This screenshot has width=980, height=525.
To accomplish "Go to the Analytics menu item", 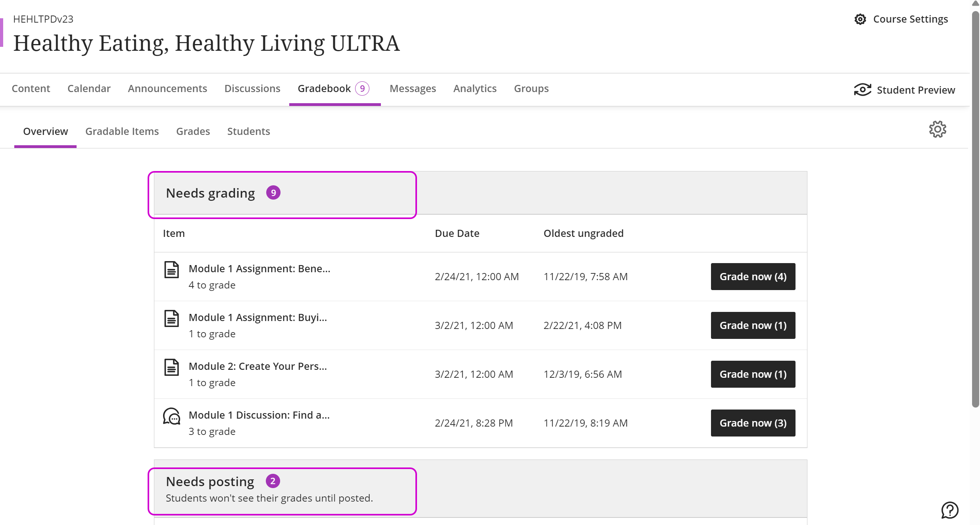I will [x=475, y=88].
